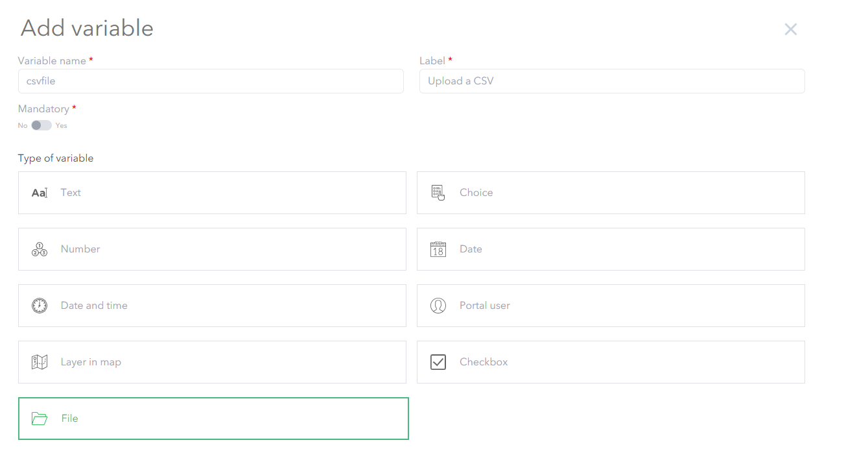Viewport: 868px width, 451px height.
Task: Click the Portal user icon
Action: pos(438,306)
